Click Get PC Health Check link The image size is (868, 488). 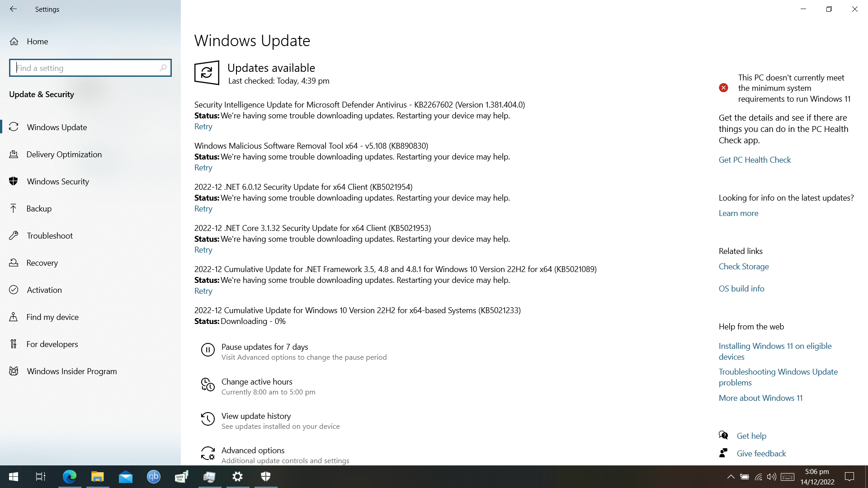[755, 160]
